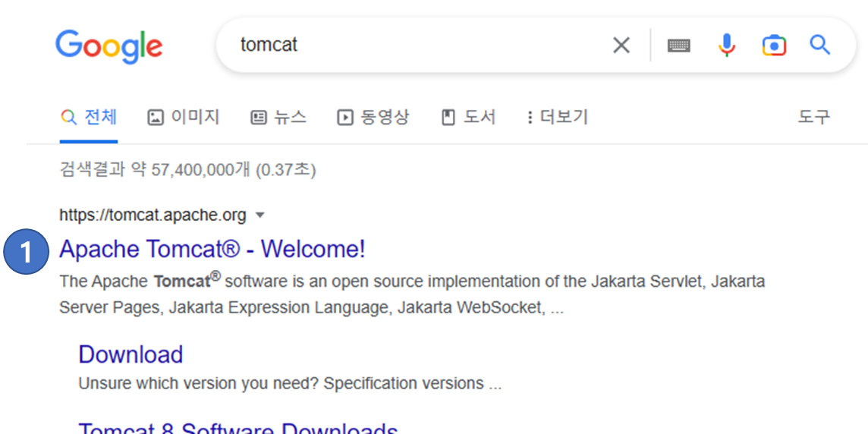The height and width of the screenshot is (434, 868).
Task: Click the 'Unsure which version you need?' snippet
Action: [290, 384]
